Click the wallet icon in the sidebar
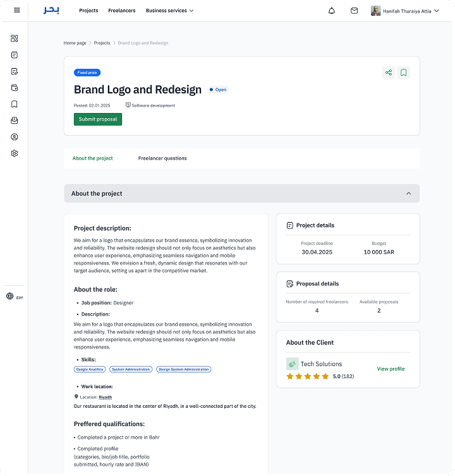The image size is (455, 476). tap(15, 88)
